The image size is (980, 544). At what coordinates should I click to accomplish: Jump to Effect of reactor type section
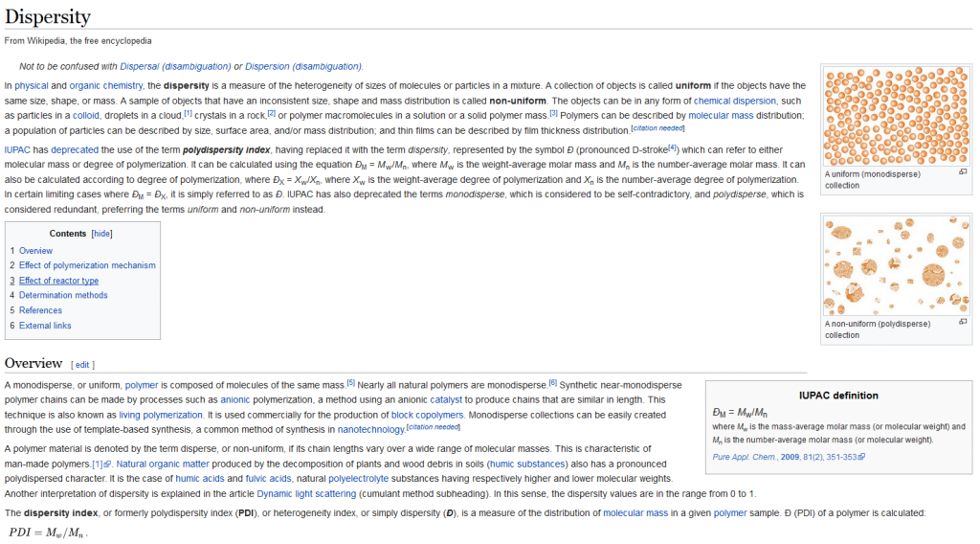(58, 281)
